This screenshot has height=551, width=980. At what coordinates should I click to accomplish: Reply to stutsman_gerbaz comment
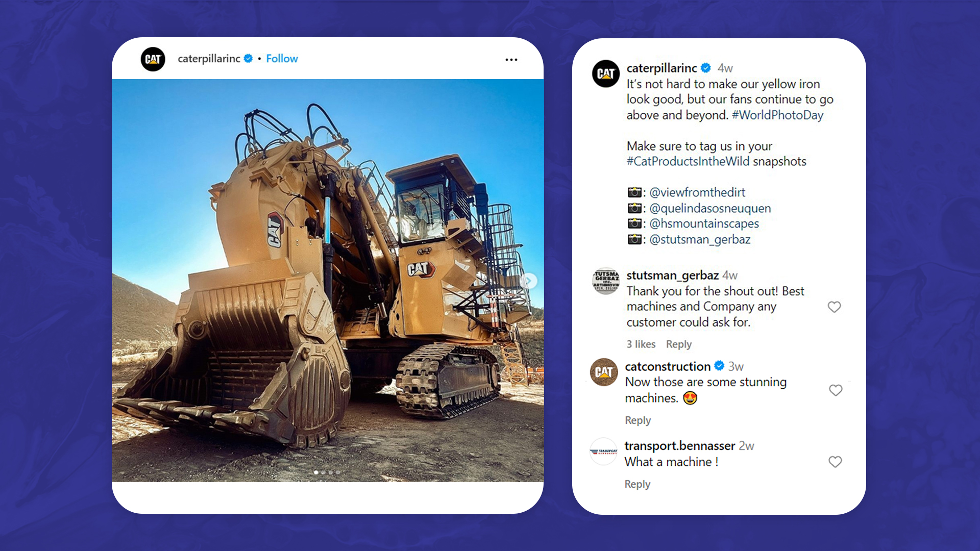pyautogui.click(x=679, y=344)
